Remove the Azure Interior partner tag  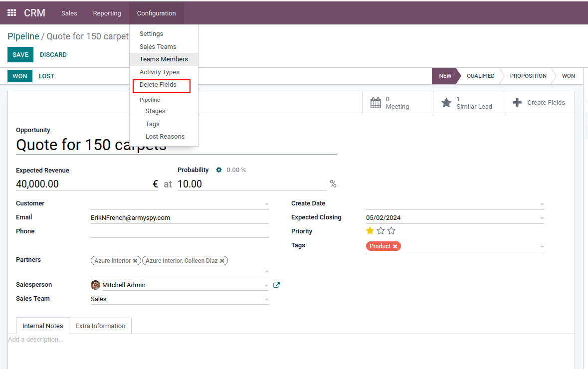[135, 261]
